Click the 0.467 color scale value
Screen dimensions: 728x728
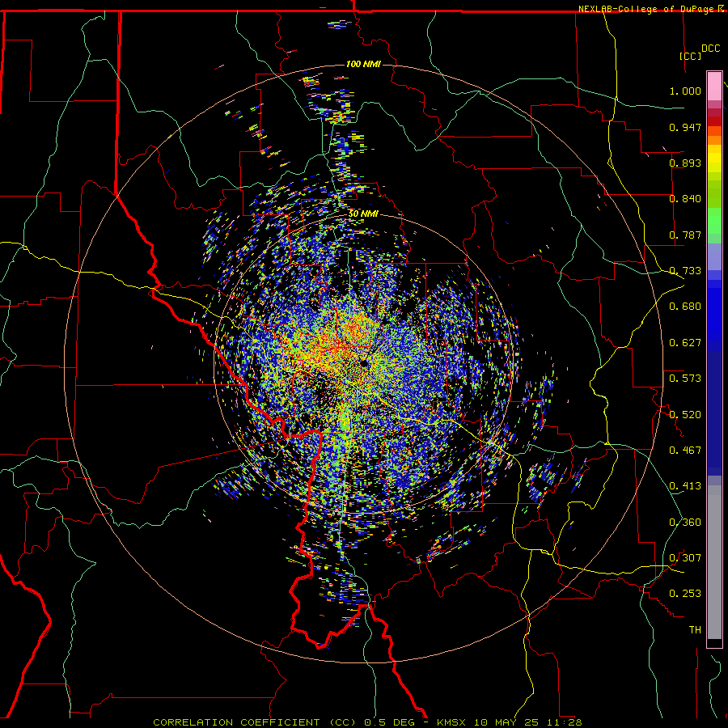[x=685, y=451]
